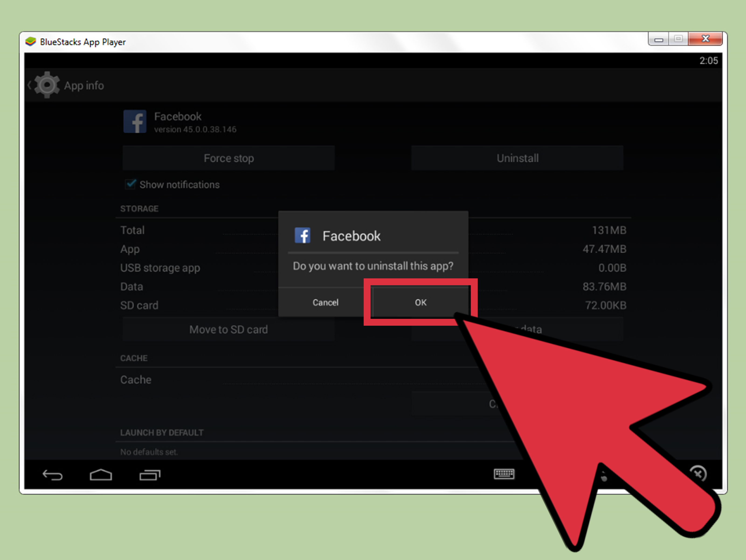Click the App info back chevron
The image size is (746, 560).
[29, 85]
